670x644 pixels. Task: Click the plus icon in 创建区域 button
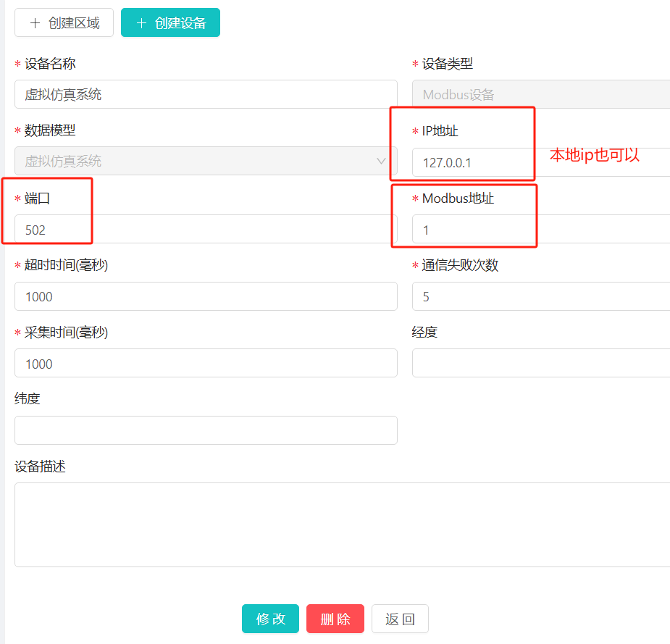point(35,23)
